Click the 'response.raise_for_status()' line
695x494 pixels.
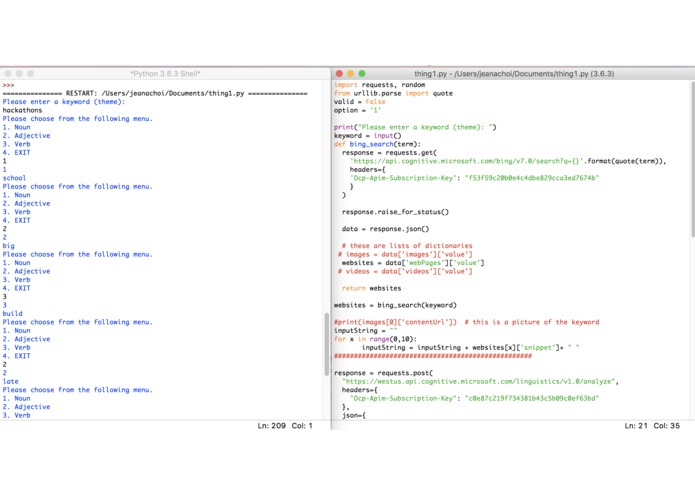point(395,212)
